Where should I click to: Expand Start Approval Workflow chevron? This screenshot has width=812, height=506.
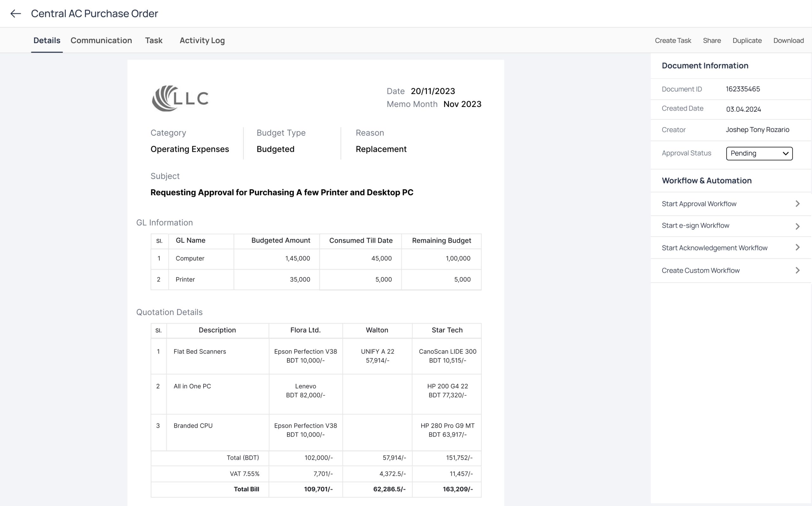click(797, 203)
